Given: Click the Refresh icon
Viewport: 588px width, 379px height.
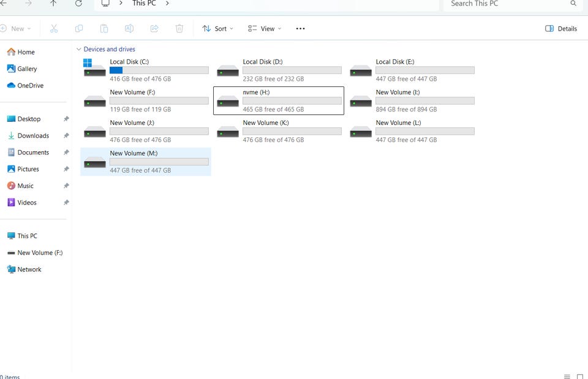Looking at the screenshot, I should 78,4.
